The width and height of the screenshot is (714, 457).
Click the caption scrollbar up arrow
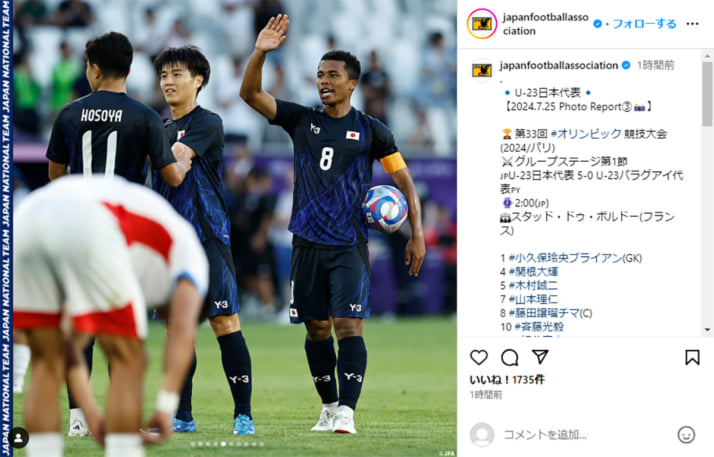(x=707, y=56)
